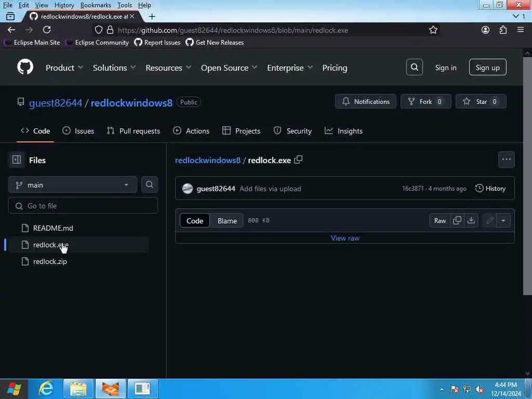The width and height of the screenshot is (532, 399).
Task: Show hidden tray icons arrow
Action: pyautogui.click(x=442, y=389)
